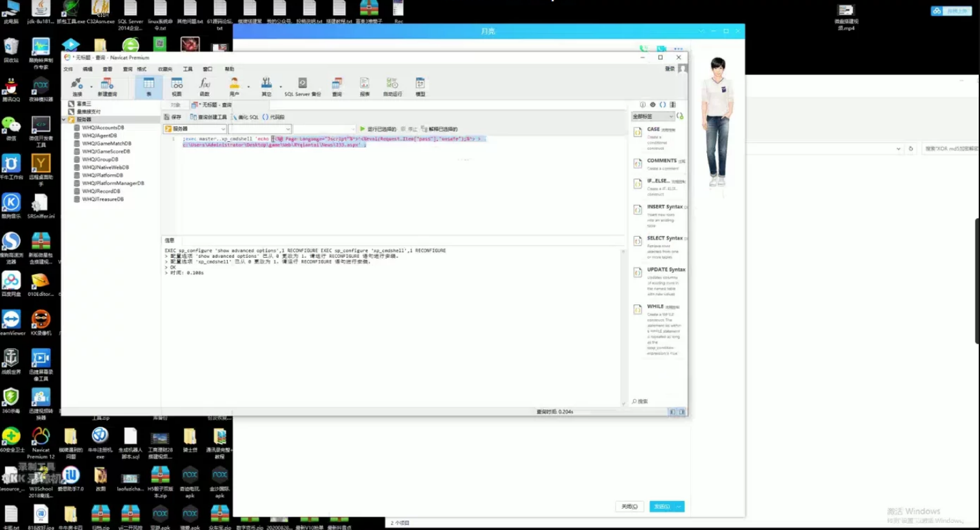
Task: Show the object preview eye icon
Action: point(652,104)
